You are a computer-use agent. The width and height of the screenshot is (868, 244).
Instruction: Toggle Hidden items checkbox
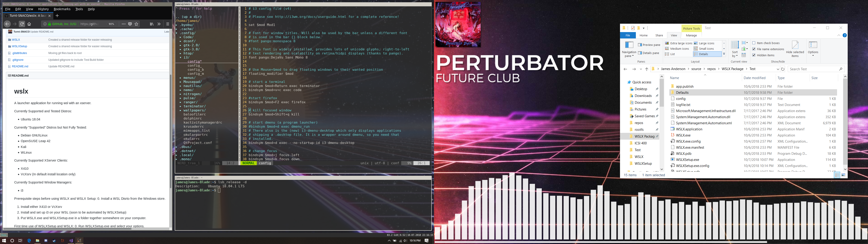click(754, 55)
